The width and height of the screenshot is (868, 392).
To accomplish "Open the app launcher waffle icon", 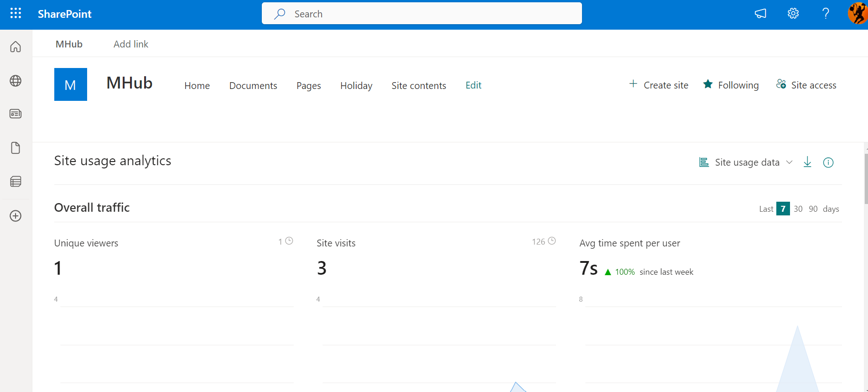I will coord(16,14).
